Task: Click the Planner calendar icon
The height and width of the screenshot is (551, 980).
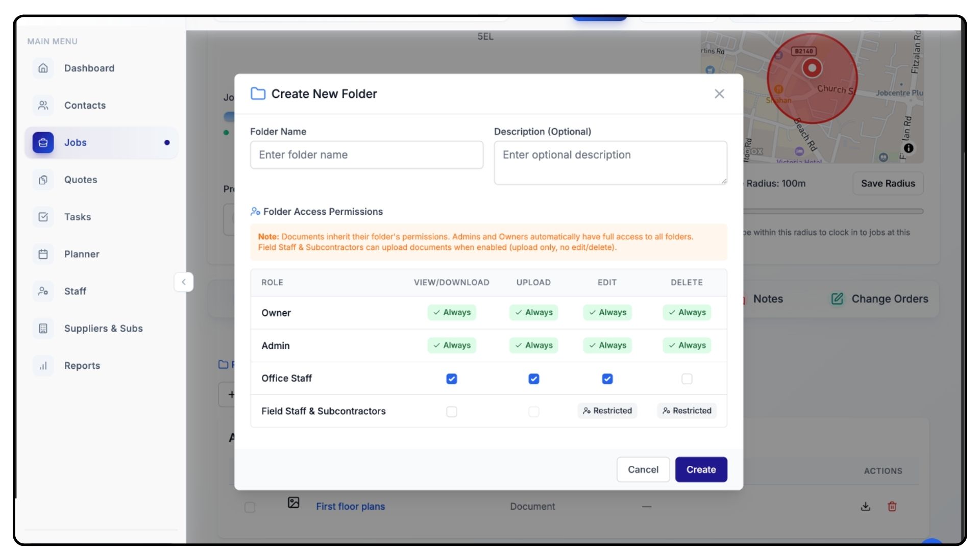Action: pyautogui.click(x=43, y=254)
